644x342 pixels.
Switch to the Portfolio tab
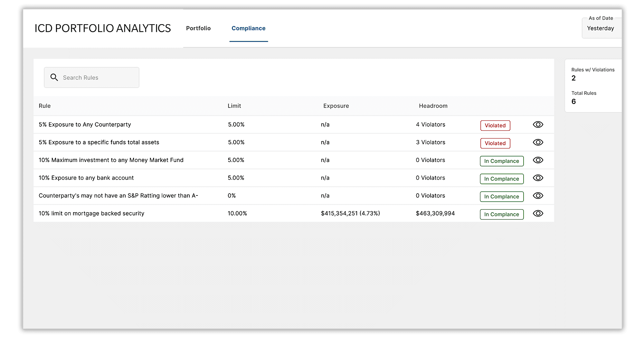[x=198, y=28]
